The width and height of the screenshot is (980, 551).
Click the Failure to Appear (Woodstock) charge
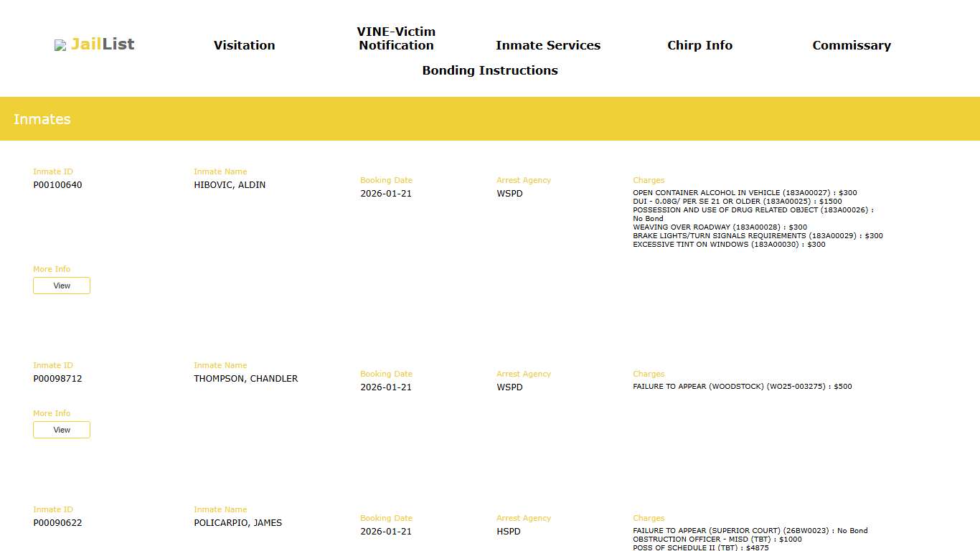click(742, 387)
